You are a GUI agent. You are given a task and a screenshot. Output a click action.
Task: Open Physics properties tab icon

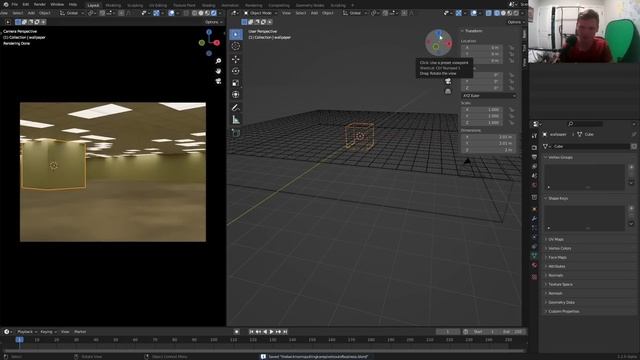tap(534, 237)
